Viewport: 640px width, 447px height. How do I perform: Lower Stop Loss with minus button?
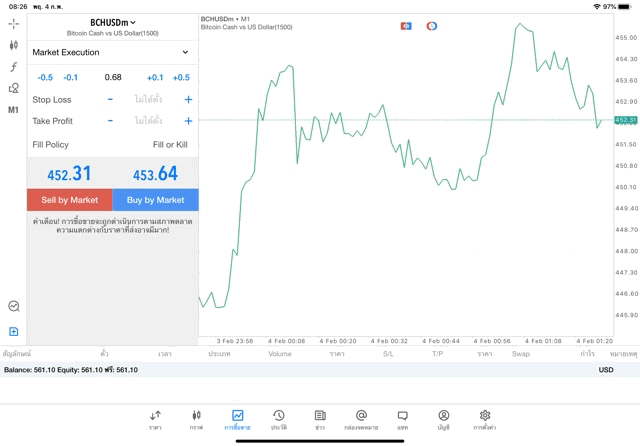point(110,99)
